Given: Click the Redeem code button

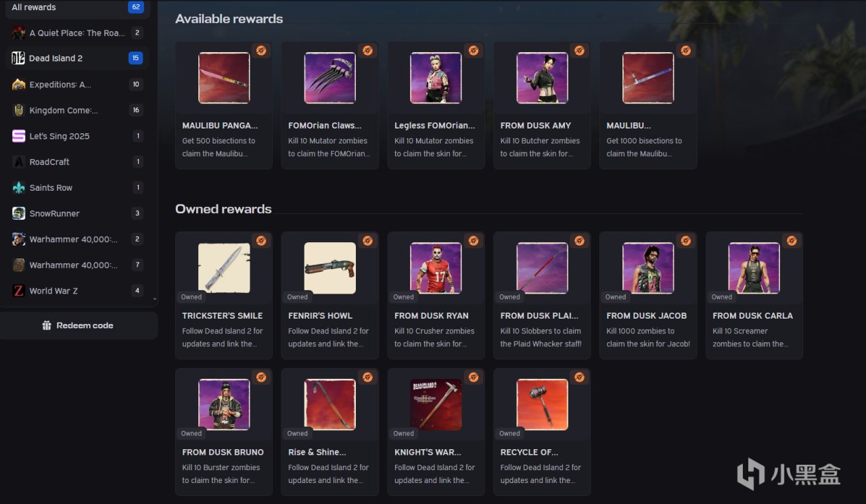Looking at the screenshot, I should [78, 325].
